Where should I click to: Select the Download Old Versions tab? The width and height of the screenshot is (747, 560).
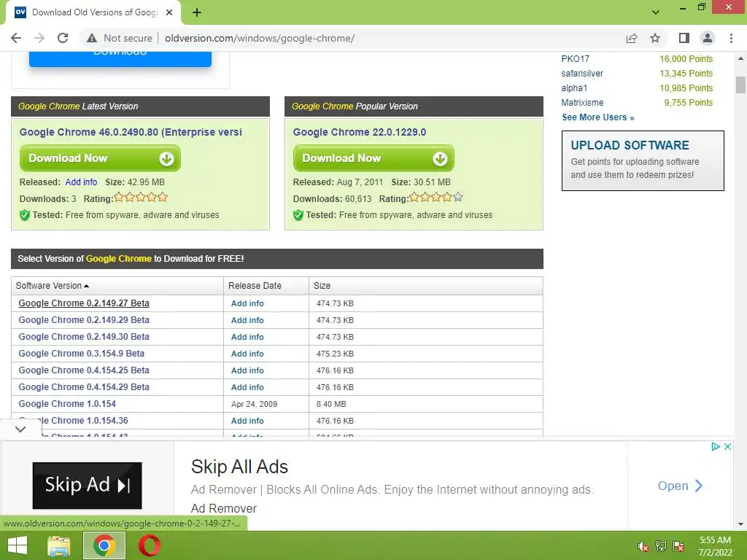(x=93, y=13)
